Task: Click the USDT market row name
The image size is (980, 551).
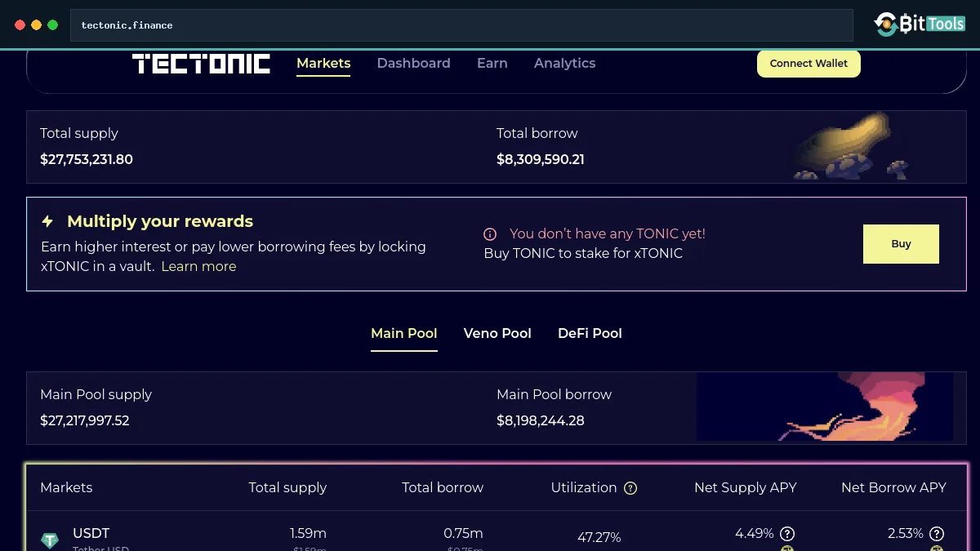Action: pos(91,533)
